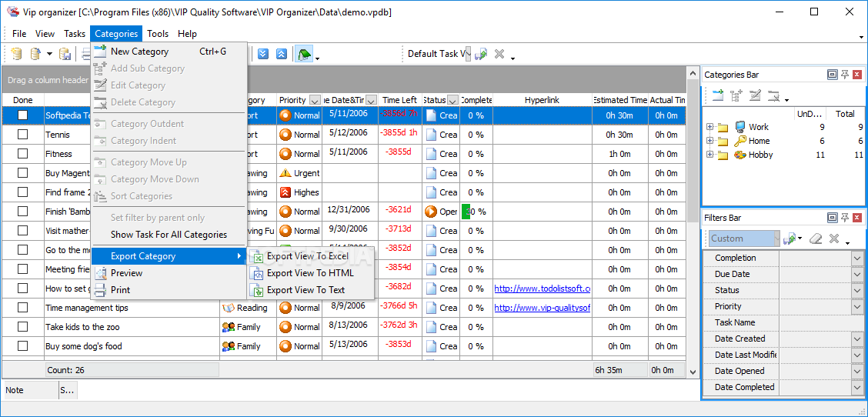Click the first database icon in the toolbar
The image size is (868, 417).
click(17, 54)
